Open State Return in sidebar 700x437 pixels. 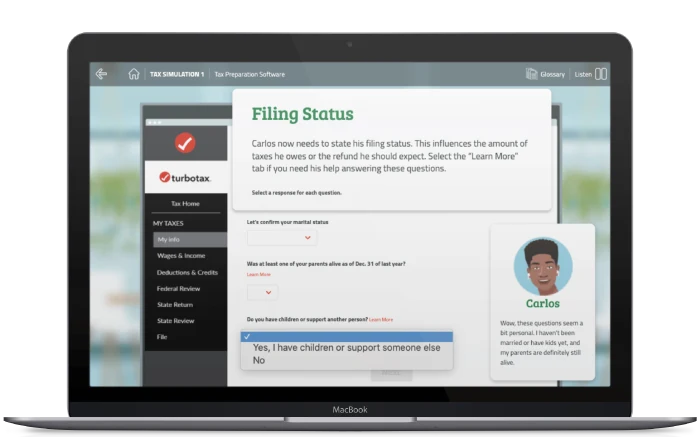(173, 304)
